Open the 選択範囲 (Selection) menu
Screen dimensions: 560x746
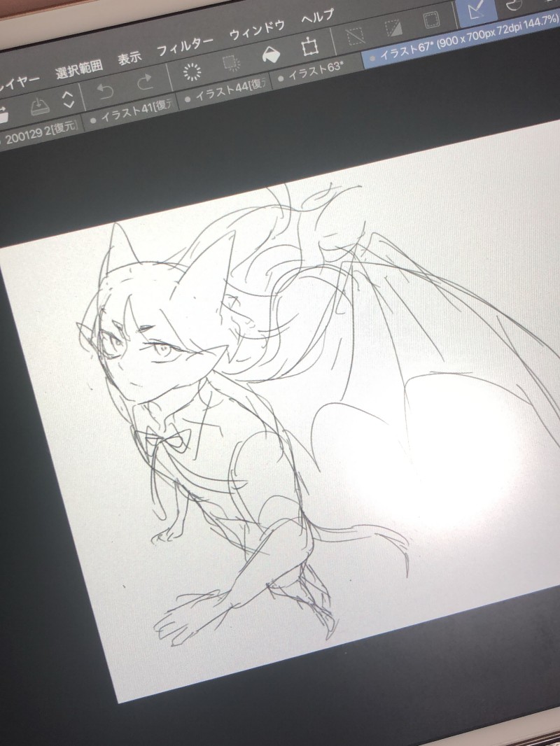point(79,69)
